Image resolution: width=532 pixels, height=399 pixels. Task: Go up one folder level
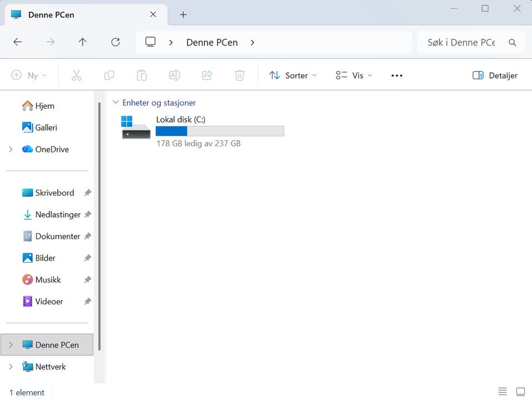[x=83, y=42]
